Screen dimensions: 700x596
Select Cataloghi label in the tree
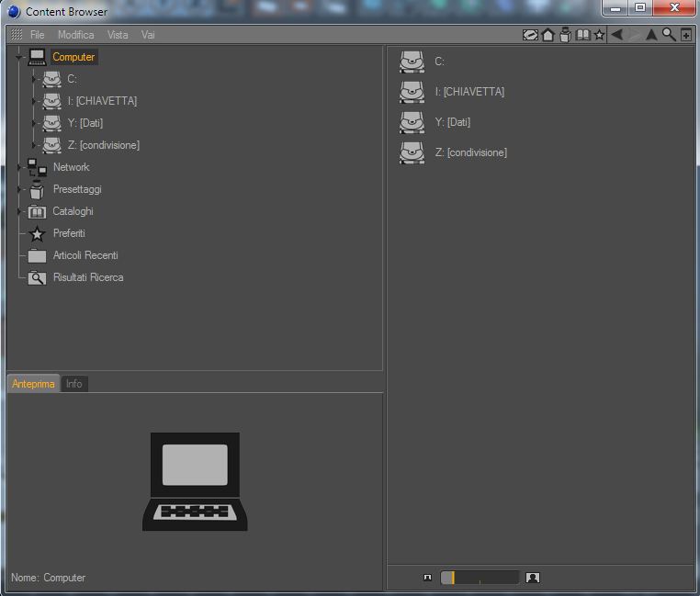click(x=73, y=211)
